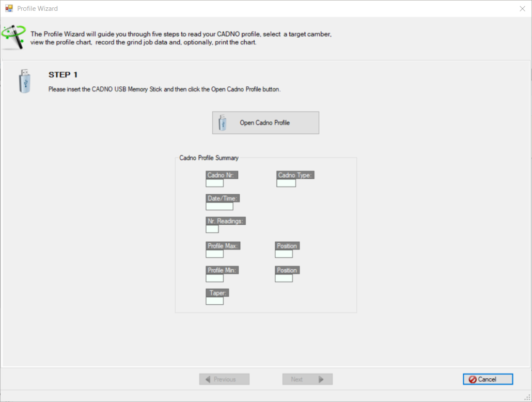Click the Date/Time: label
Screen dimensions: 532x402
pos(223,198)
